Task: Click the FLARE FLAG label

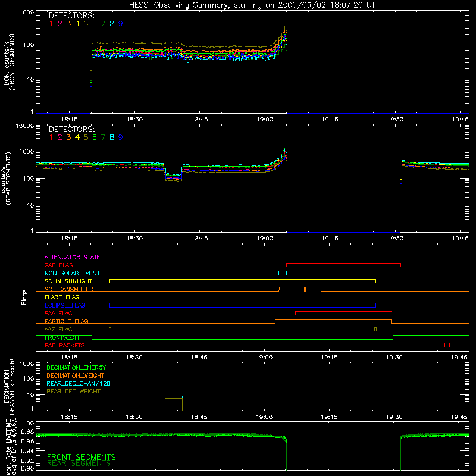Action: tap(62, 297)
